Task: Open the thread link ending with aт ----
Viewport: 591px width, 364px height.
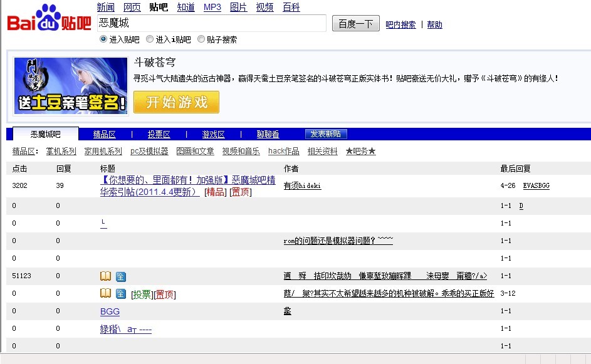Action: click(125, 329)
